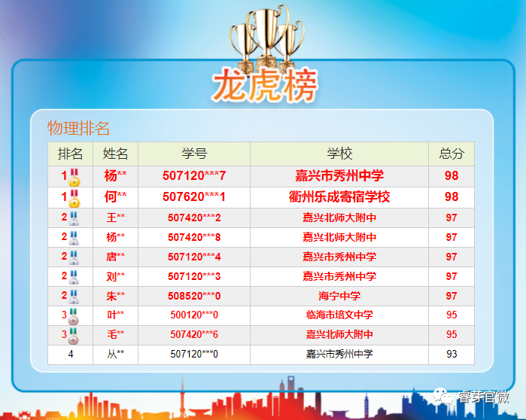The width and height of the screenshot is (526, 420).
Task: Click 嘉兴北师大附中 in 王** row
Action: tap(339, 218)
